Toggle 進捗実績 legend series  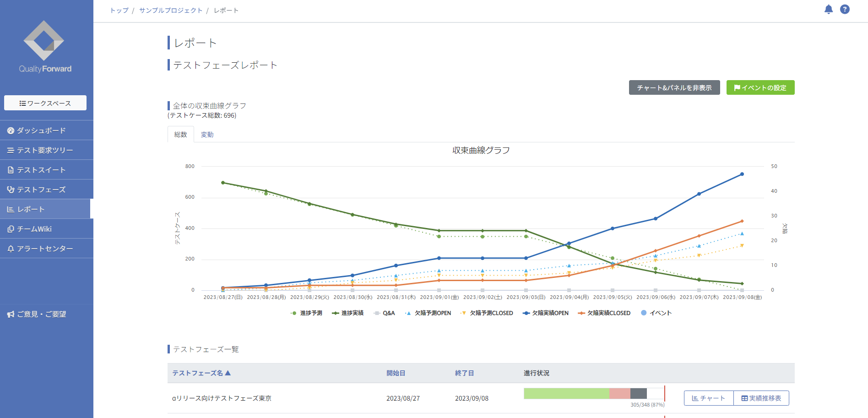click(x=347, y=313)
